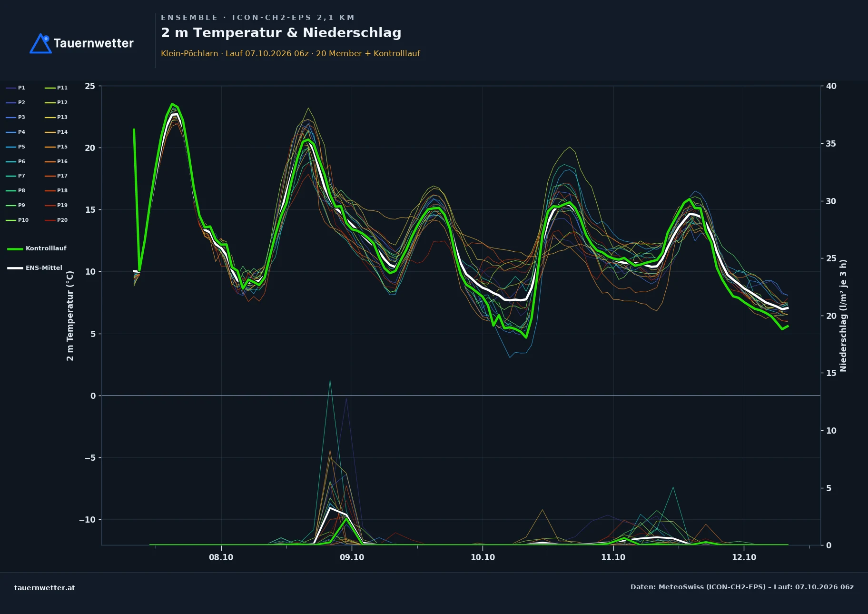Click the 09.10 date tick label

[352, 557]
